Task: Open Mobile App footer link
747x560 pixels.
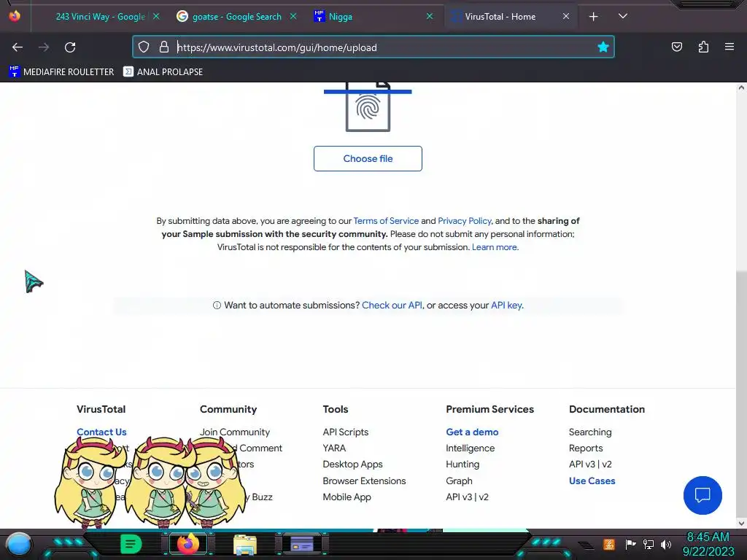Action: [347, 497]
